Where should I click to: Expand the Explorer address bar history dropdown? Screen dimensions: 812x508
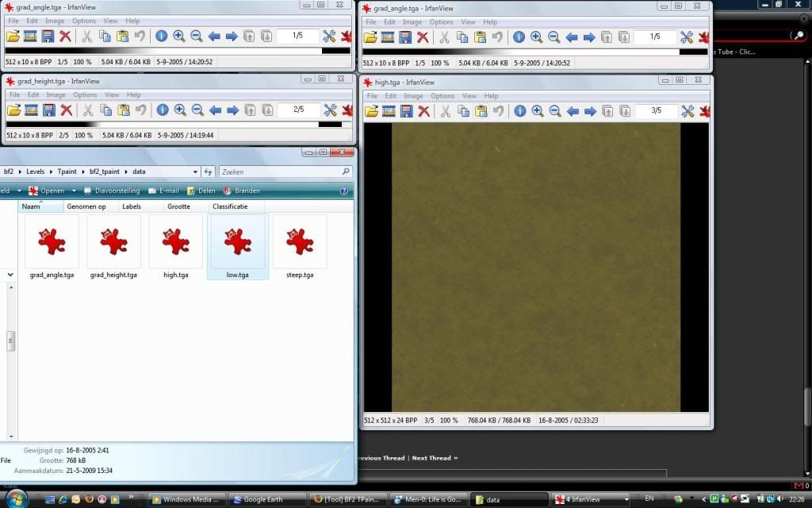pyautogui.click(x=196, y=171)
